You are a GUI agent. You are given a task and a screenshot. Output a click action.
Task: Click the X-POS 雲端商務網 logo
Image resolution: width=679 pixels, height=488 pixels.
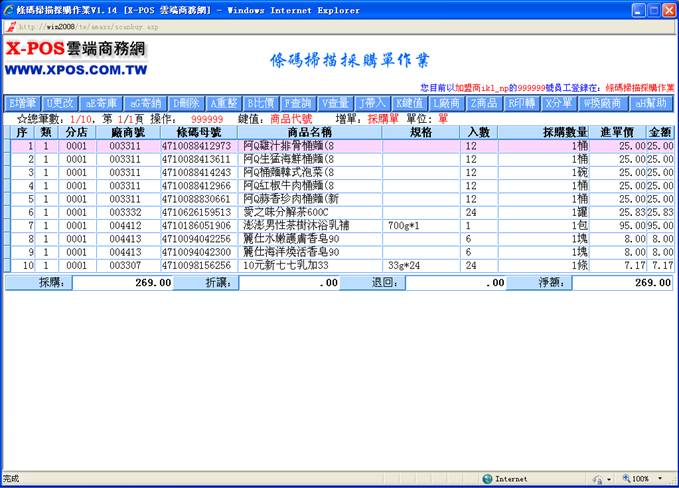(x=75, y=51)
